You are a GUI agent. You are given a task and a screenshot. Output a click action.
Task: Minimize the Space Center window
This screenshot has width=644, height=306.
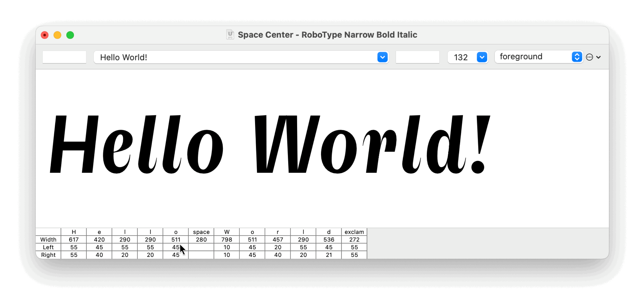(57, 35)
